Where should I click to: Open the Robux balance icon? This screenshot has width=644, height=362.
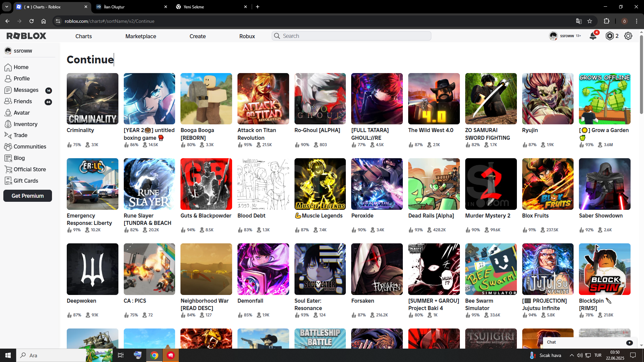tap(609, 36)
